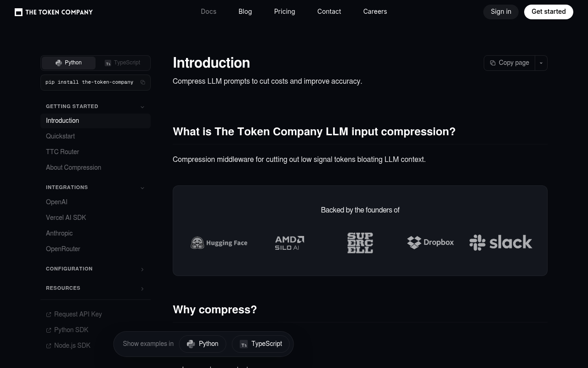
Task: Go to the Blog page
Action: pos(245,11)
